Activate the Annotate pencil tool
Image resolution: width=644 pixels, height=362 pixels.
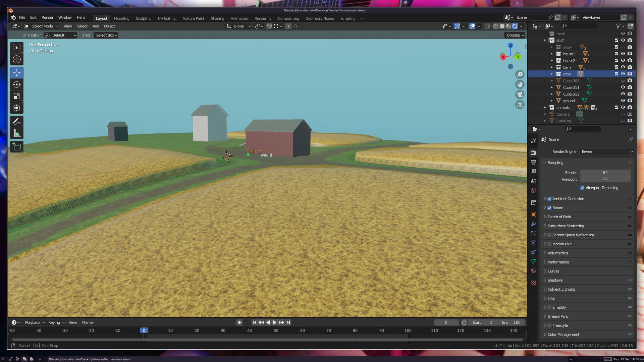tap(16, 121)
